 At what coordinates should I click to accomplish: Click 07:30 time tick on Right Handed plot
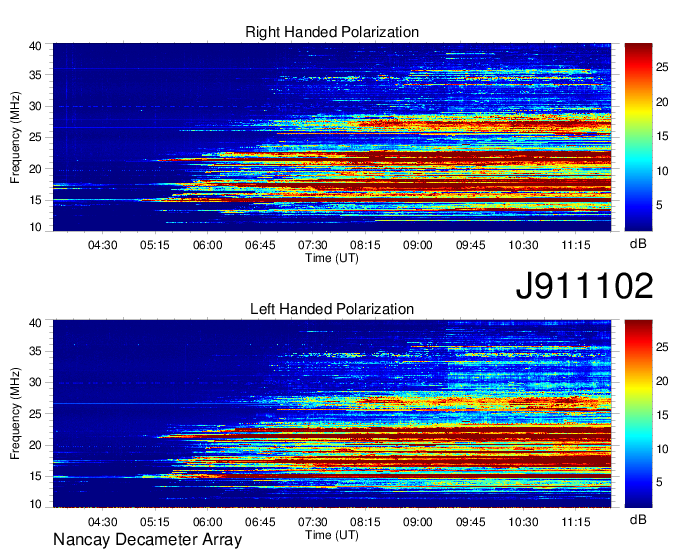[x=313, y=245]
